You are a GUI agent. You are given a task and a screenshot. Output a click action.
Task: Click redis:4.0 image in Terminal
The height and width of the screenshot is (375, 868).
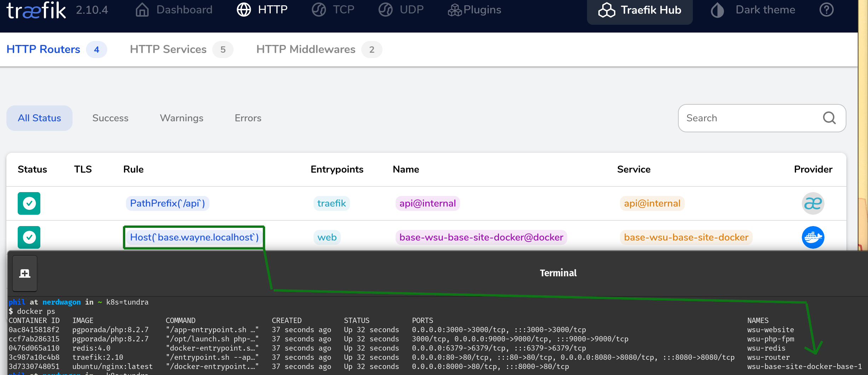click(91, 348)
